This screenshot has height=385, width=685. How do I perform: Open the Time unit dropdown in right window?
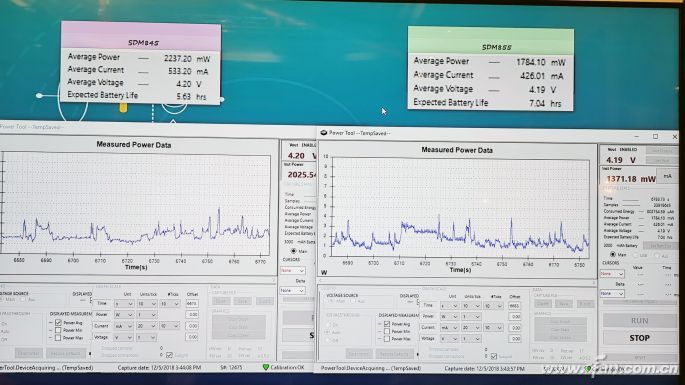click(x=449, y=305)
